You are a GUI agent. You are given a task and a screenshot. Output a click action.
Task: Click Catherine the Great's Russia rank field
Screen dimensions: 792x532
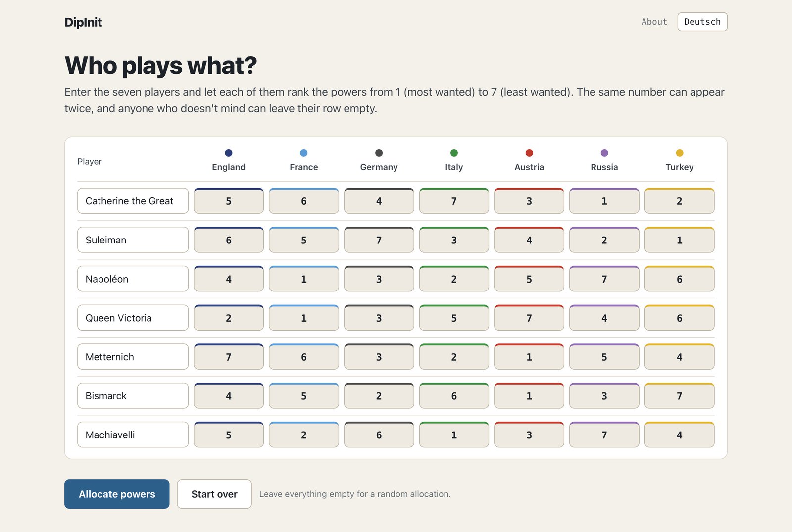coord(604,201)
